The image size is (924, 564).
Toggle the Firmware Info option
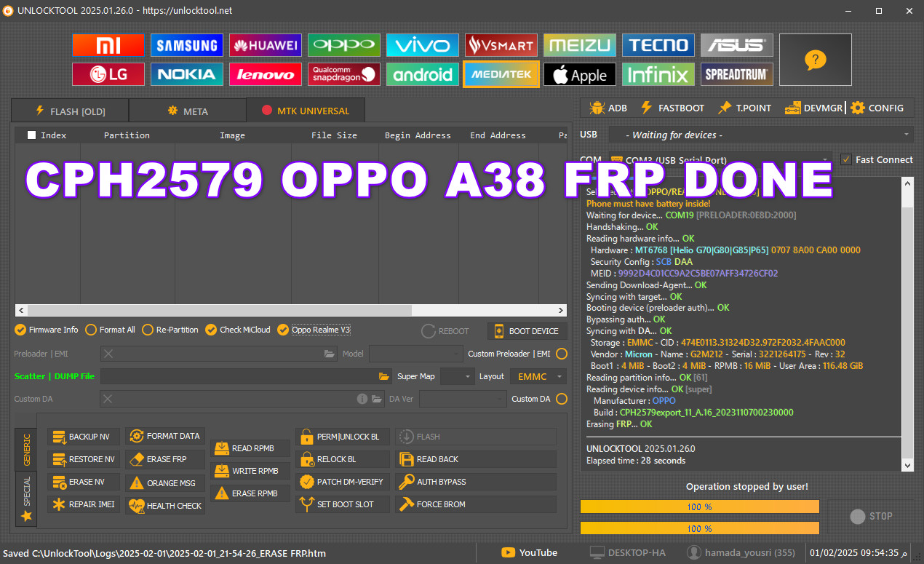[47, 330]
